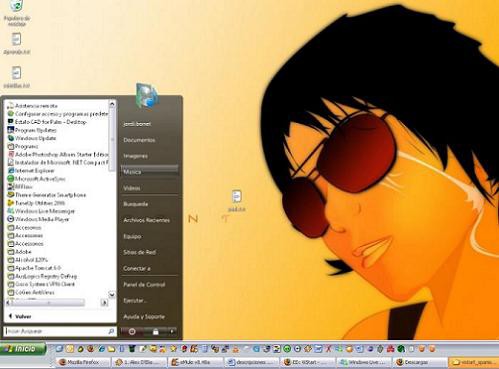Open Windows Live Messenger from the programs list
This screenshot has width=499, height=369.
(x=41, y=211)
